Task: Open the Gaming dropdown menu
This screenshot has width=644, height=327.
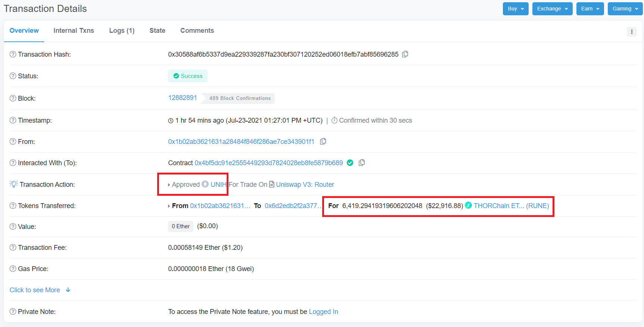Action: pos(625,9)
